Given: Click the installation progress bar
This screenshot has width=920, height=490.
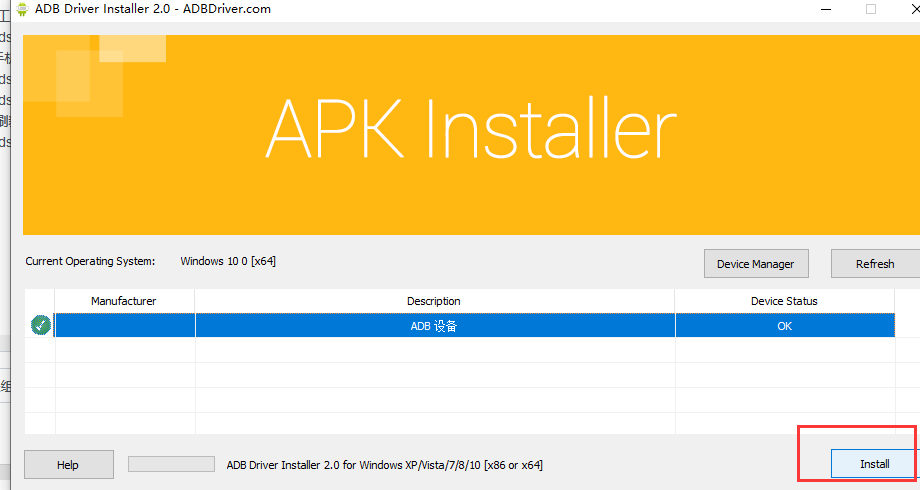Looking at the screenshot, I should [171, 464].
